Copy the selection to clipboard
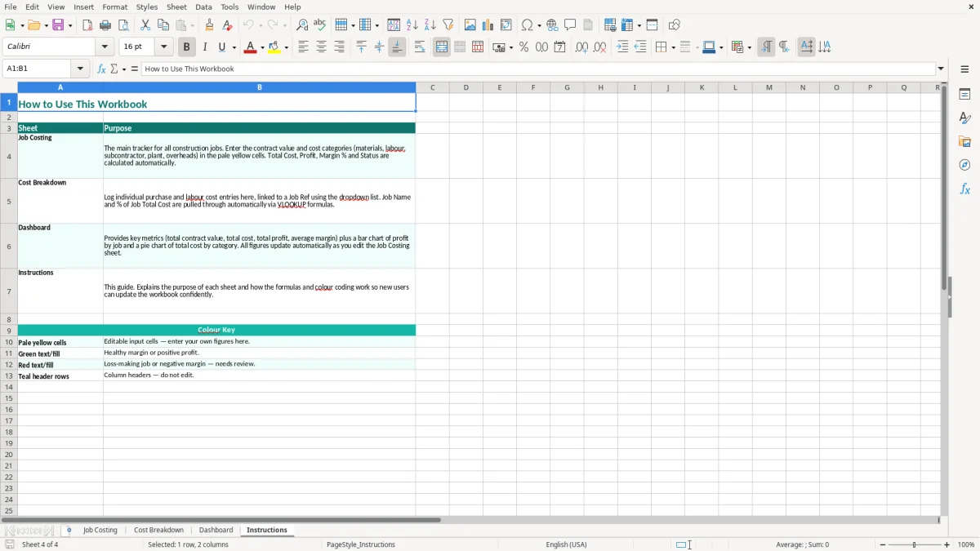Screen dimensions: 980x551 click(163, 25)
